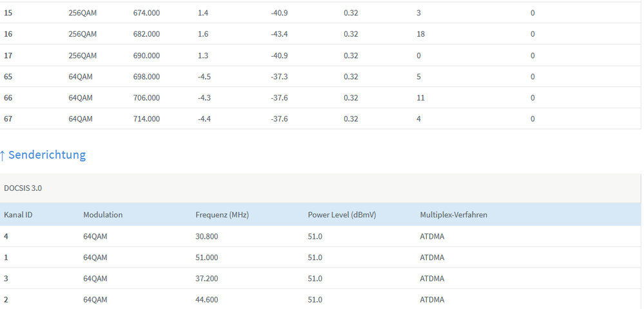644x309 pixels.
Task: Click the Frequenz (MHz) column header
Action: [222, 215]
